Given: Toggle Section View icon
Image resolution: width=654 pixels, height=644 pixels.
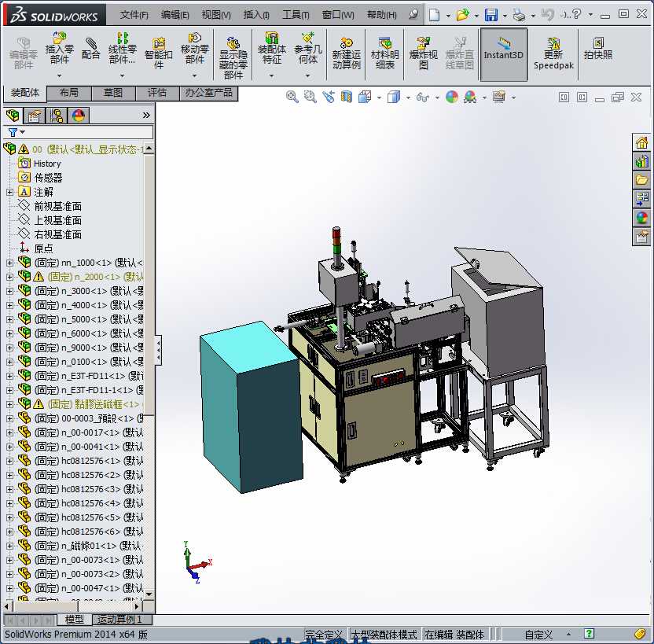Looking at the screenshot, I should (x=346, y=98).
